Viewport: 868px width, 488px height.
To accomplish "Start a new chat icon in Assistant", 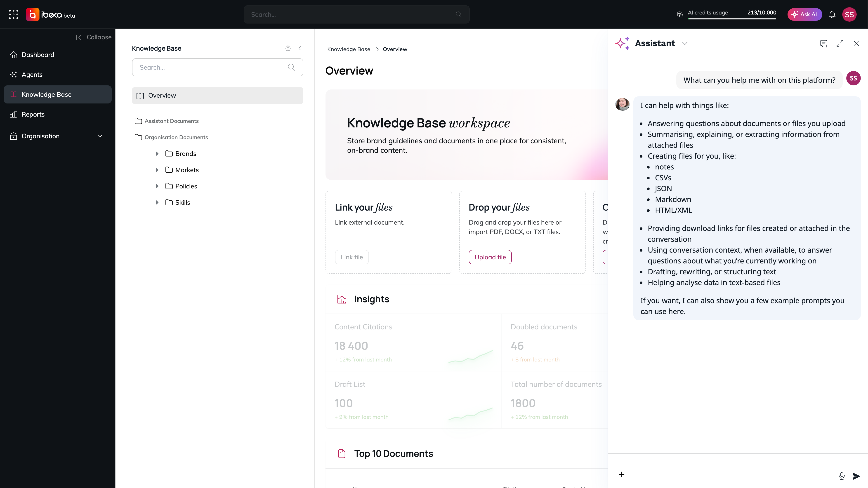I will (823, 43).
